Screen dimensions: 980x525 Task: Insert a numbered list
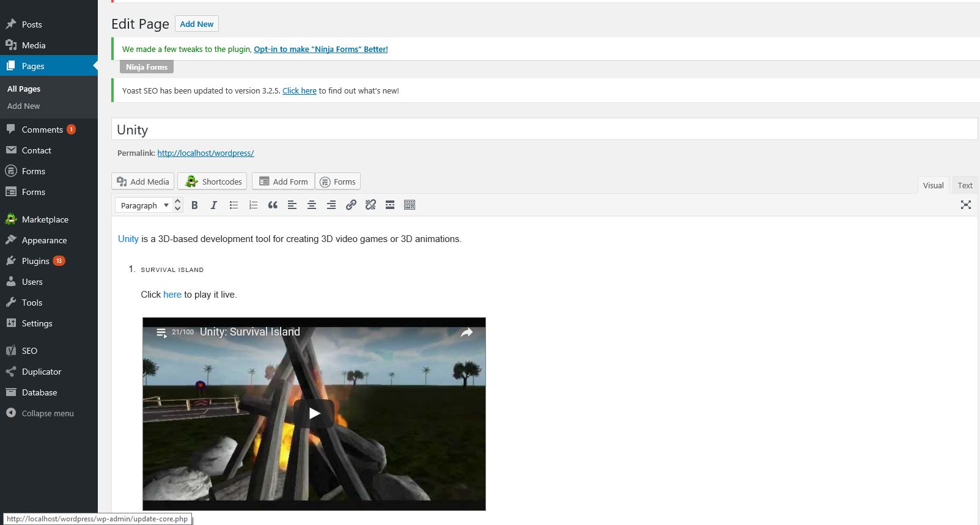coord(253,205)
